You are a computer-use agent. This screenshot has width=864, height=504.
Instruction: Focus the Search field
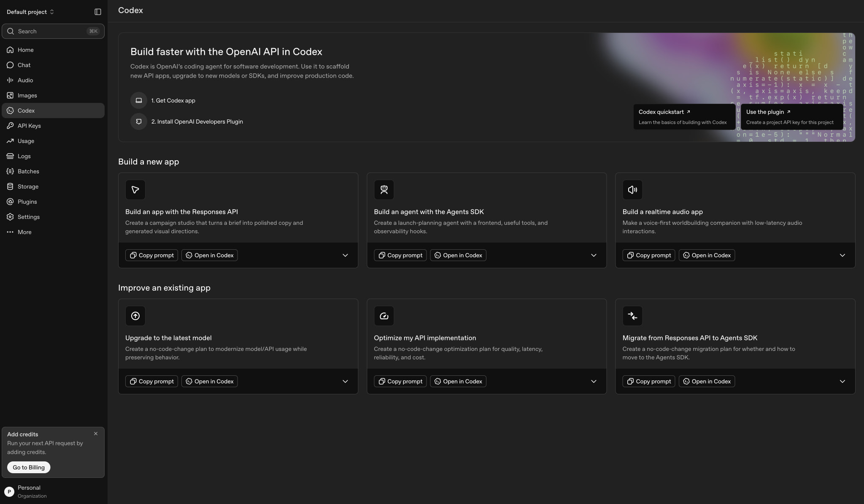tap(53, 31)
